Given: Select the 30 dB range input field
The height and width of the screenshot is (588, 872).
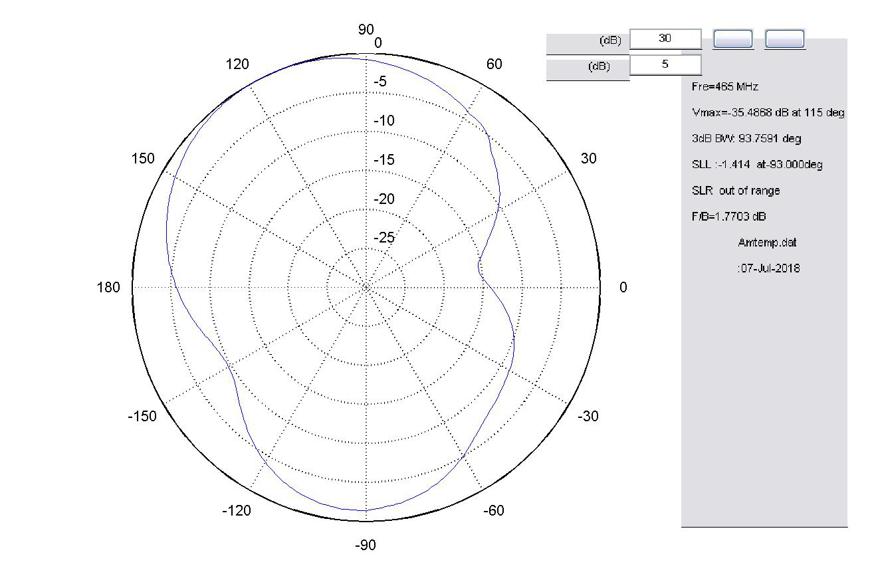Looking at the screenshot, I should (665, 39).
